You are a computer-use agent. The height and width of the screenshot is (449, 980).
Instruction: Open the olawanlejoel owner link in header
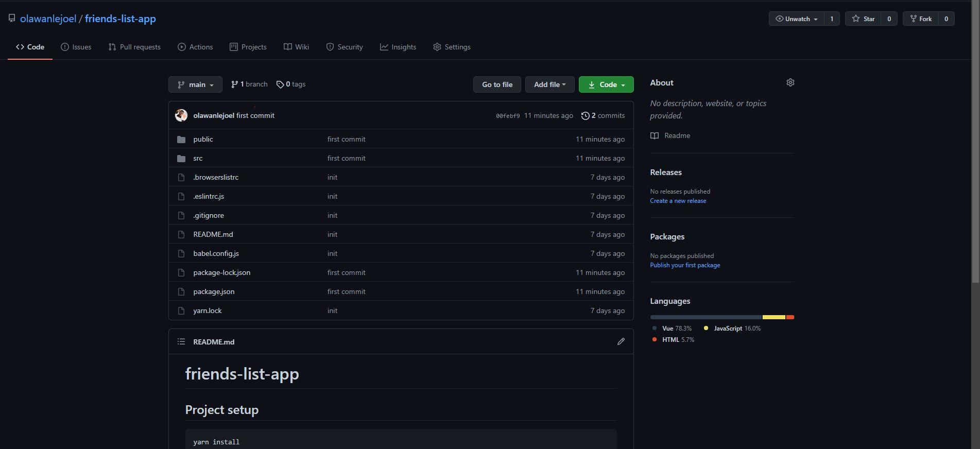tap(48, 19)
